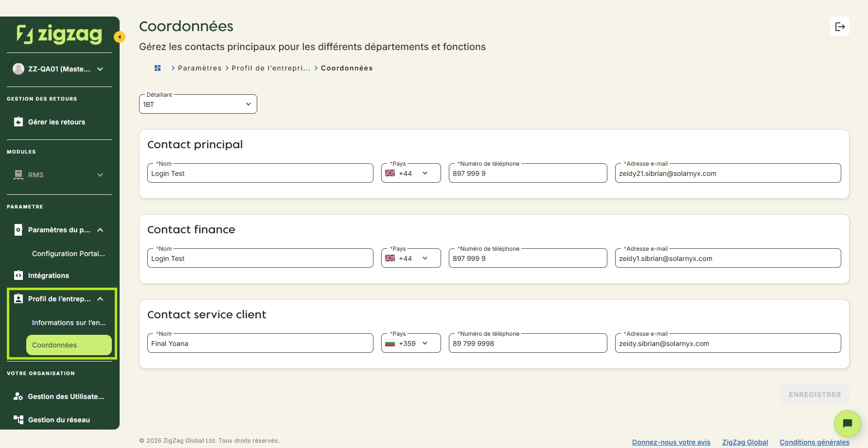868x448 pixels.
Task: Expand the RMS module chevron
Action: pos(100,175)
